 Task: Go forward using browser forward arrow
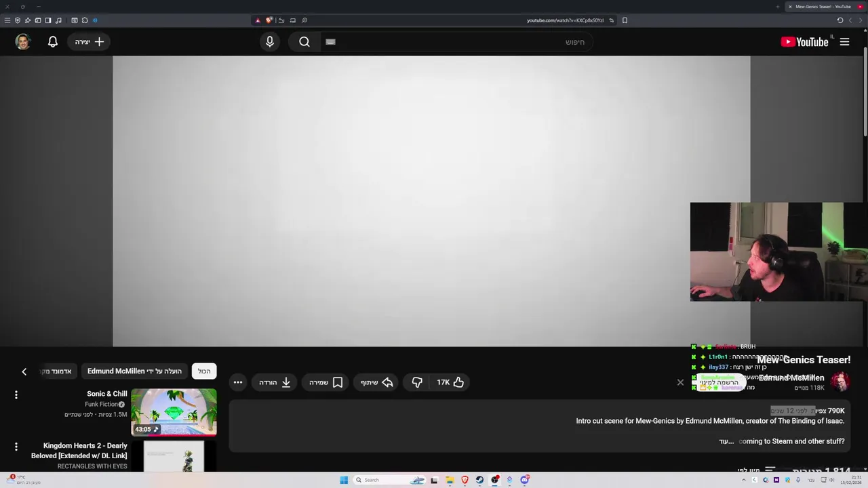[850, 20]
